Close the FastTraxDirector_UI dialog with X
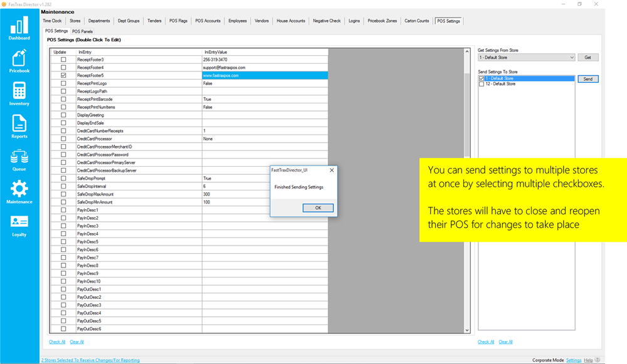The height and width of the screenshot is (364, 627). 332,170
